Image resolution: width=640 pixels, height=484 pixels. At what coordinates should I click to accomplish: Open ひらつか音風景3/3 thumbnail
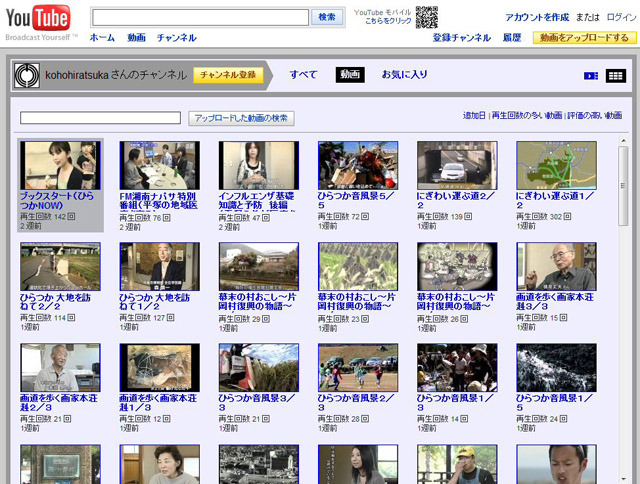(x=259, y=368)
